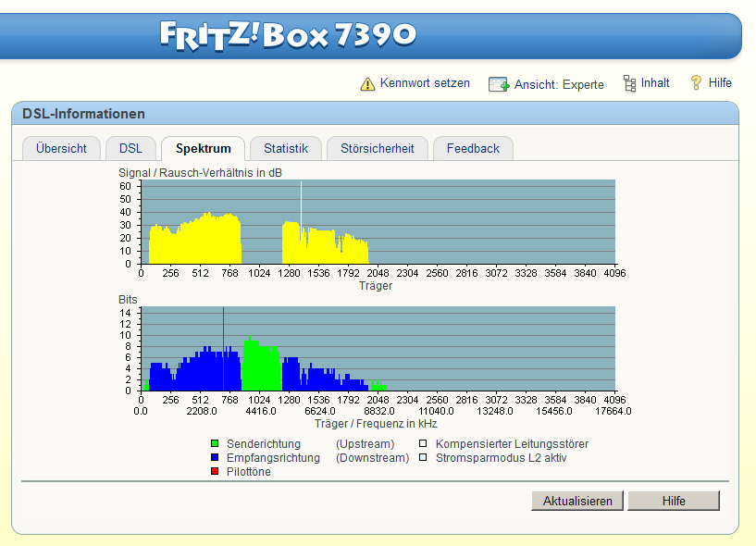Click the '(Upstream)' legend text

pos(365,444)
